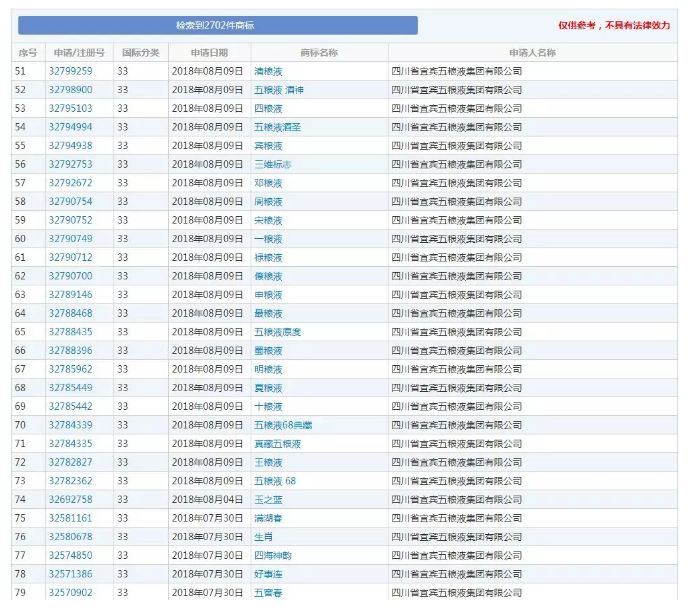Open registration number 32784339
The height and width of the screenshot is (611, 688).
pos(71,425)
